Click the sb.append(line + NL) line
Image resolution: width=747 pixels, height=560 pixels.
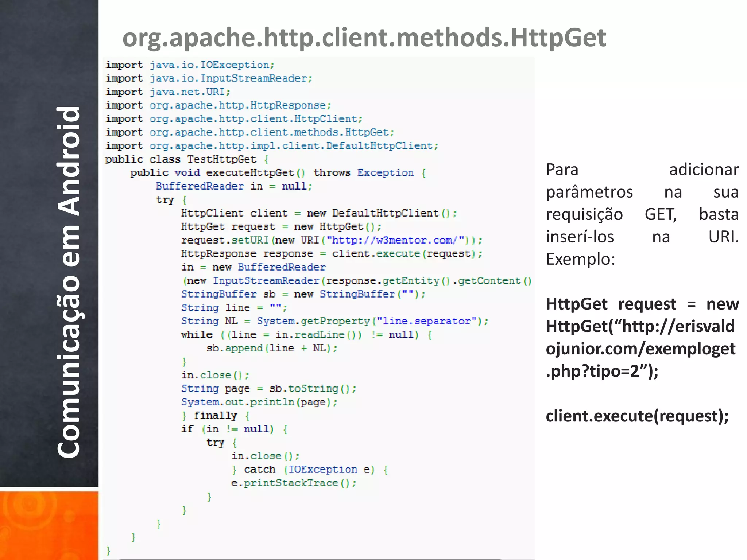pos(272,348)
